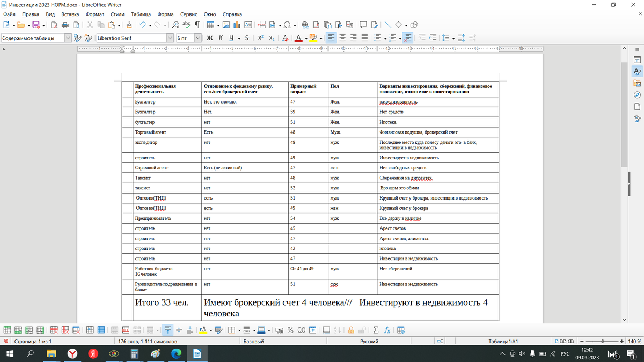
Task: Click the 140 % zoom level
Action: (x=634, y=342)
